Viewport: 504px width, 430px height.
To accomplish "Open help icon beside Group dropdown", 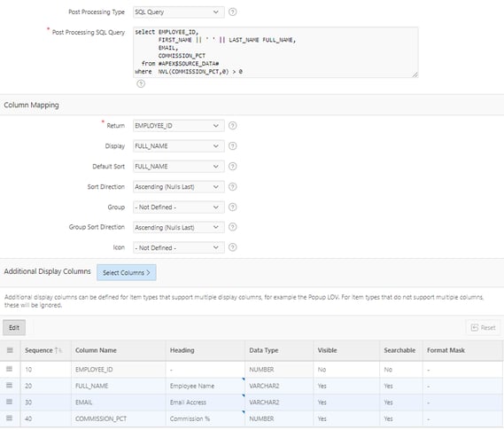I will pos(232,207).
